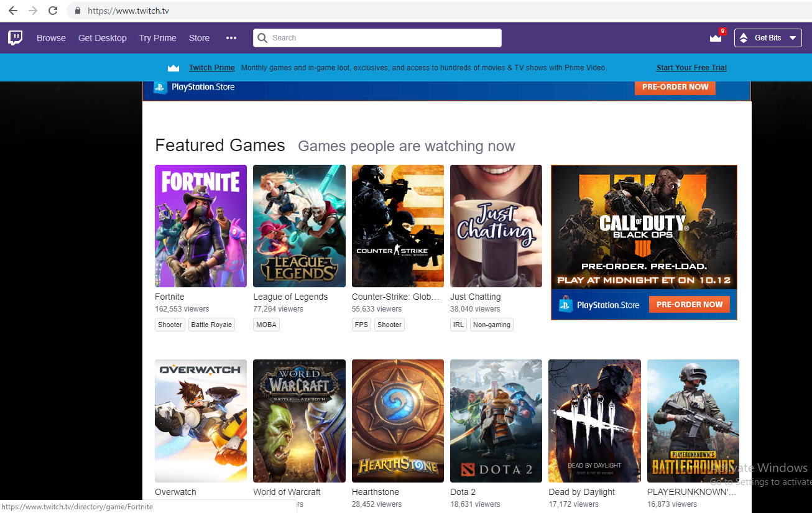The image size is (812, 513).
Task: Click the PLAYERUNKNOWN'... title text
Action: [691, 492]
